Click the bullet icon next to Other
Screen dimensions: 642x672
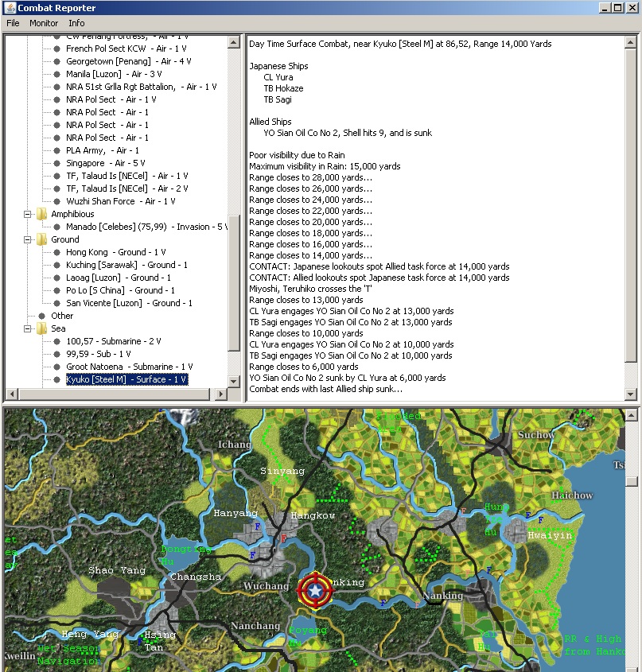42,316
